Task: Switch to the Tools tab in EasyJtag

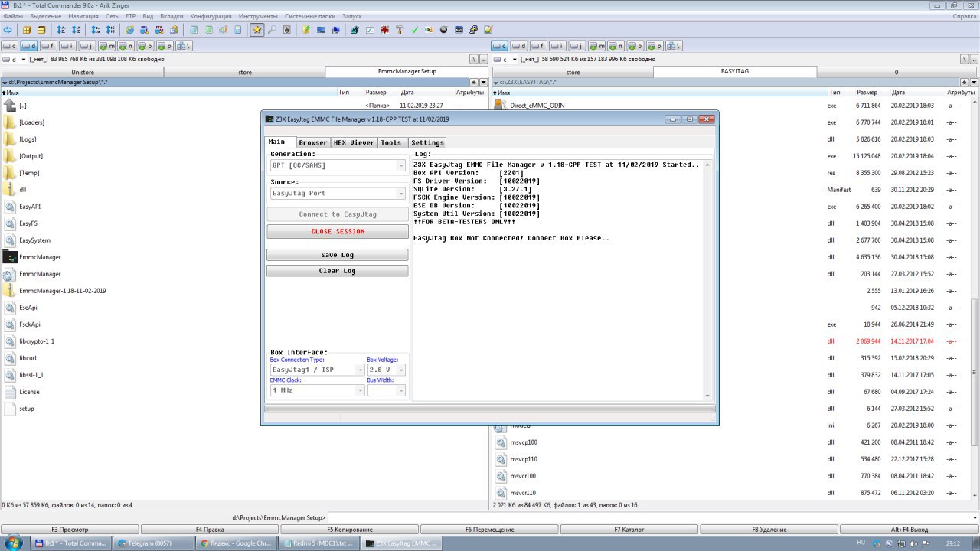Action: click(x=391, y=142)
